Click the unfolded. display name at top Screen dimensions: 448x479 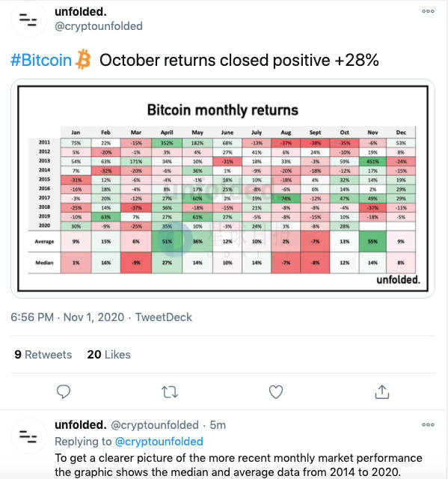(x=81, y=12)
